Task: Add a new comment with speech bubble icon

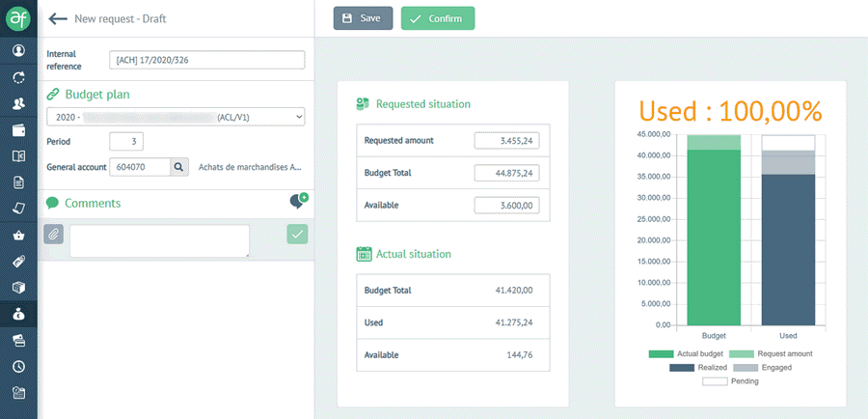Action: [x=298, y=201]
